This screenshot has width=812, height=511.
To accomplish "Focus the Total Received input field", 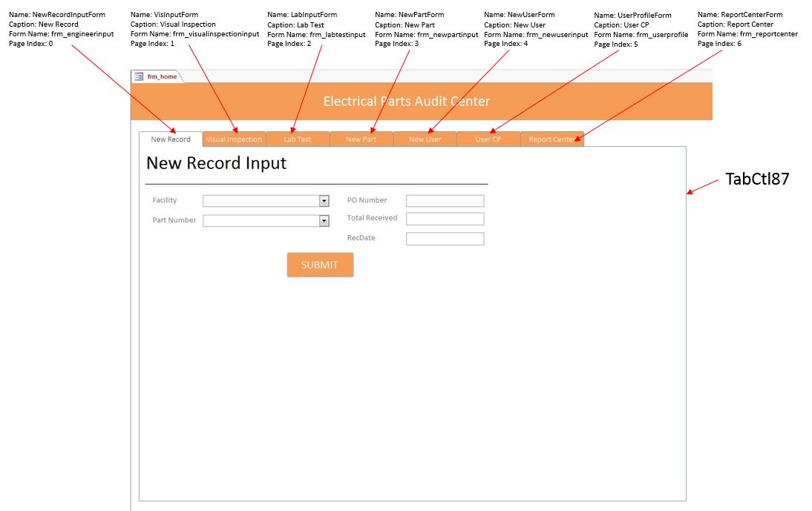I will [x=445, y=219].
